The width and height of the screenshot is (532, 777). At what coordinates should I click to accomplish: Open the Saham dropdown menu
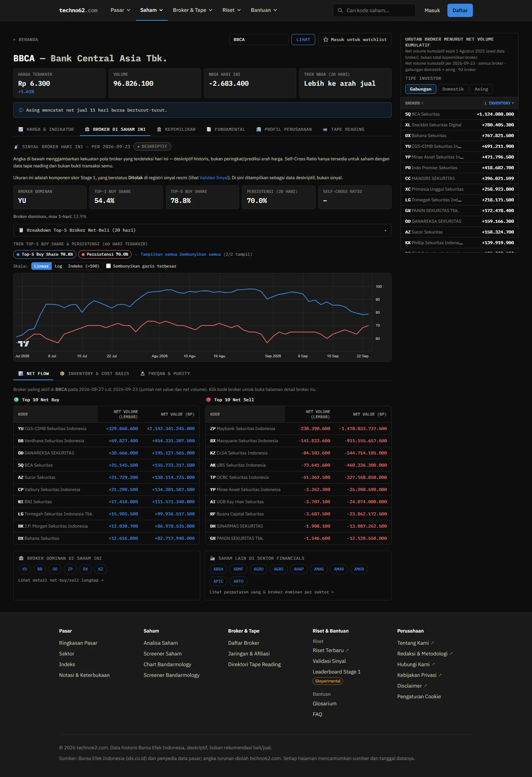point(151,10)
